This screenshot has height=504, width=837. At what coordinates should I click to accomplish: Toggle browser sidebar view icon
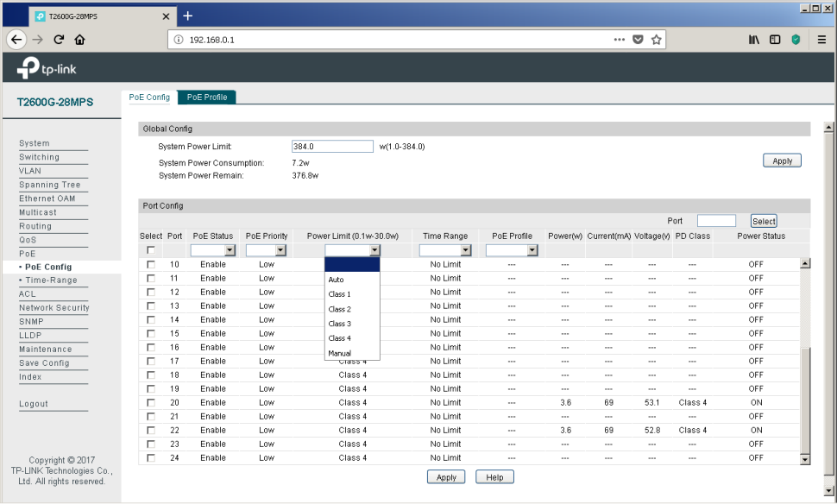tap(775, 40)
